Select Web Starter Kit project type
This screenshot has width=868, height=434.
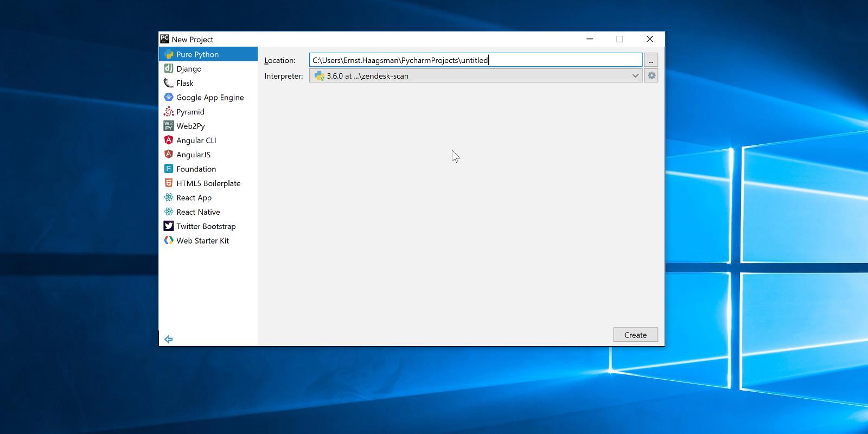(x=208, y=240)
